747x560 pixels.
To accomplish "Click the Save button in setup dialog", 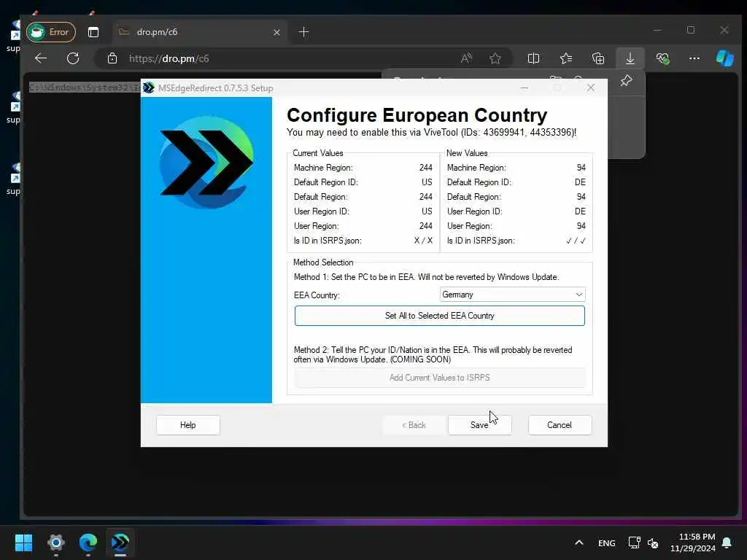I will [479, 425].
